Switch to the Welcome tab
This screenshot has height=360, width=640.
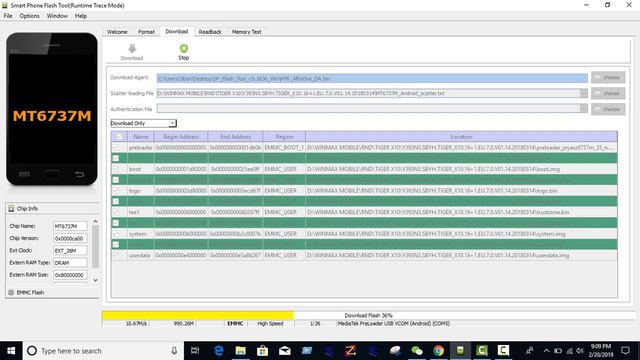pyautogui.click(x=117, y=32)
